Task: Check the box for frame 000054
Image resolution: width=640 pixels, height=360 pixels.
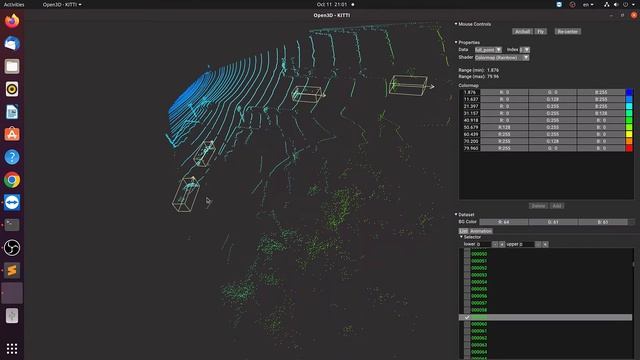Action: [x=467, y=282]
